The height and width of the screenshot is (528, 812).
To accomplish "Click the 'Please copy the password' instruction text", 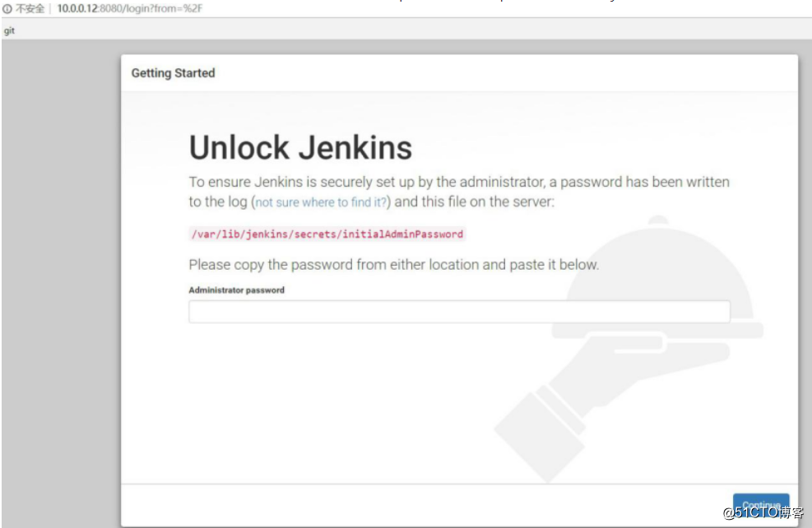I will [393, 265].
